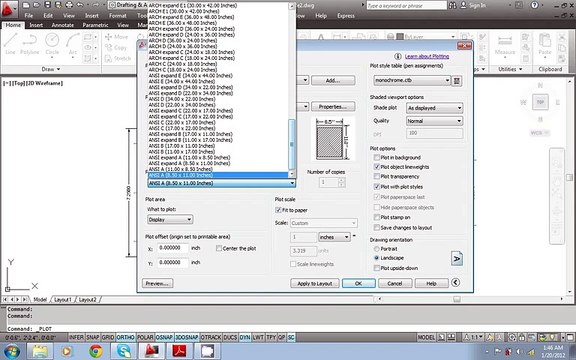Screen dimensions: 576x360
Task: Open the plot style table editor icon
Action: point(457,80)
